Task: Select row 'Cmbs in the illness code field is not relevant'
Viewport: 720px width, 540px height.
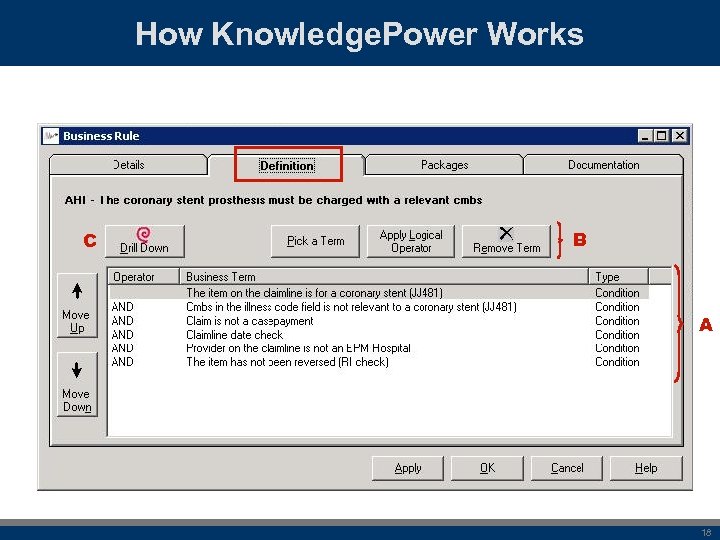Action: coord(379,307)
